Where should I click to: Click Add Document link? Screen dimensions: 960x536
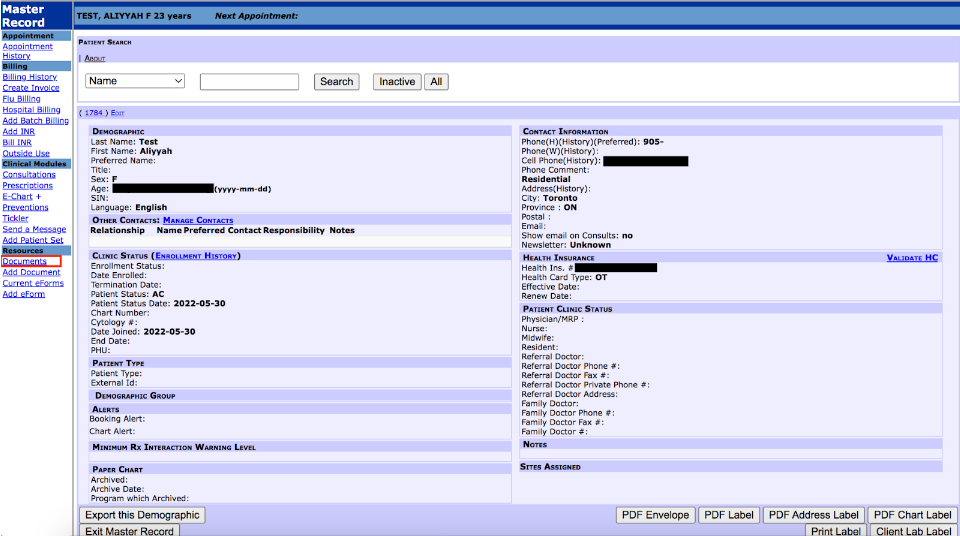[31, 272]
